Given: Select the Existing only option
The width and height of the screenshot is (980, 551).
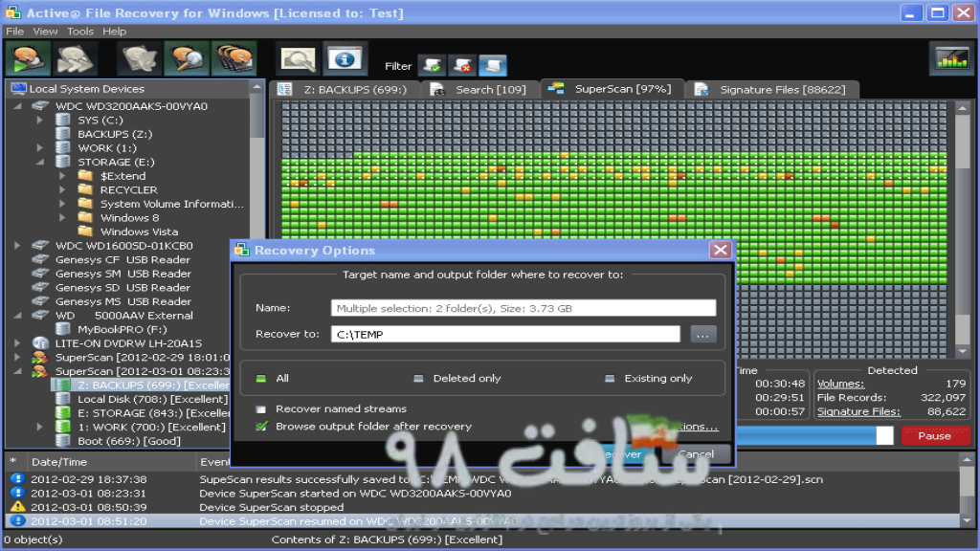Looking at the screenshot, I should (610, 378).
